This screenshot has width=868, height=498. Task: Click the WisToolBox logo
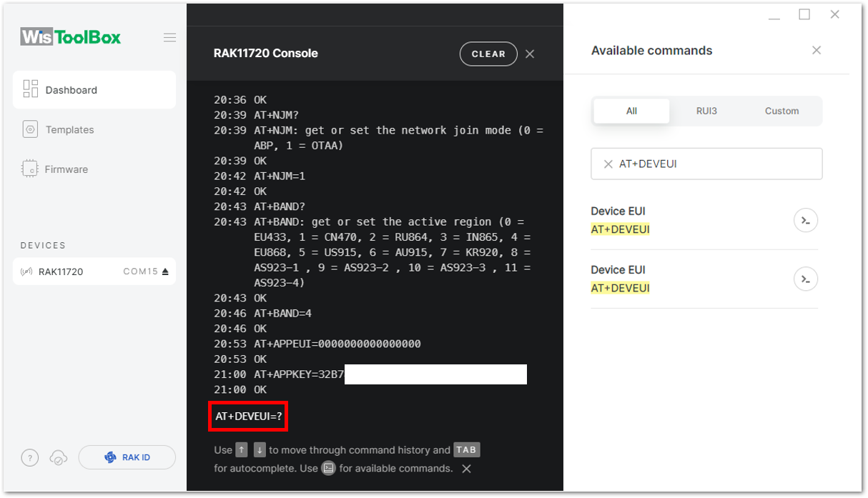pyautogui.click(x=71, y=36)
